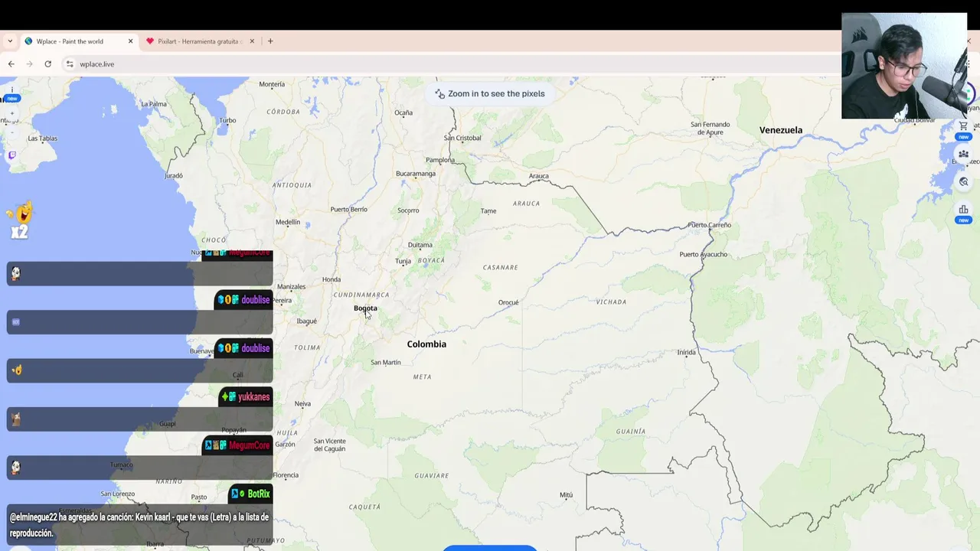Click the Socorro town label
Image resolution: width=980 pixels, height=551 pixels.
click(408, 210)
